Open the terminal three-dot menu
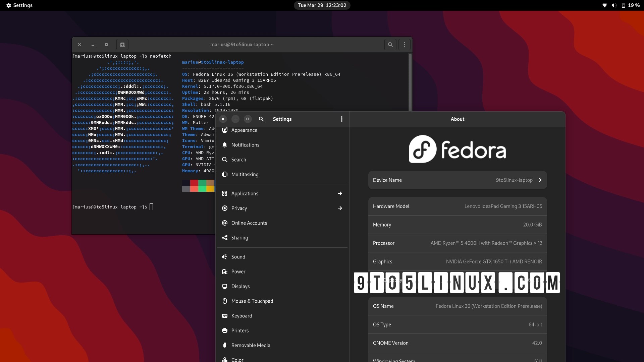This screenshot has width=644, height=362. 404,45
